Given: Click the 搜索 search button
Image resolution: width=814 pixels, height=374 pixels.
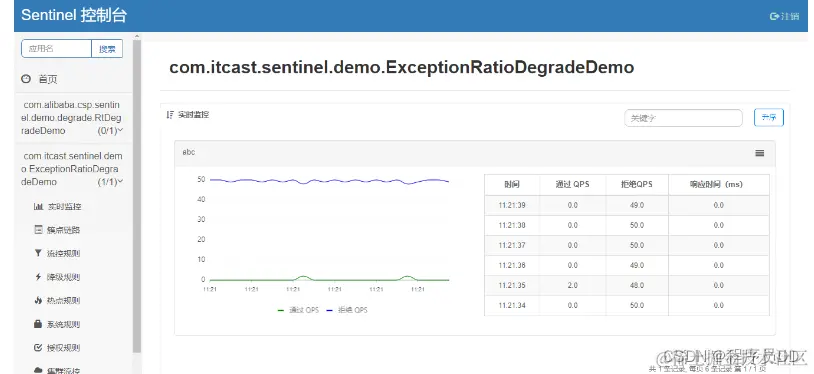Looking at the screenshot, I should point(107,49).
